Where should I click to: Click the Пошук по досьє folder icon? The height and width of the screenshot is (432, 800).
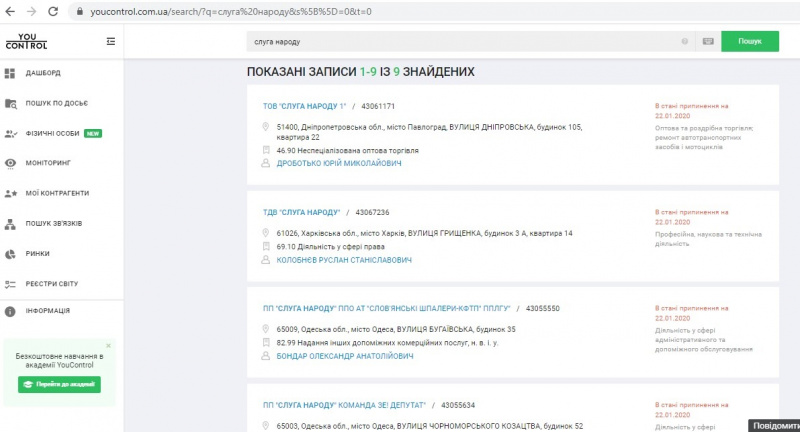click(10, 103)
